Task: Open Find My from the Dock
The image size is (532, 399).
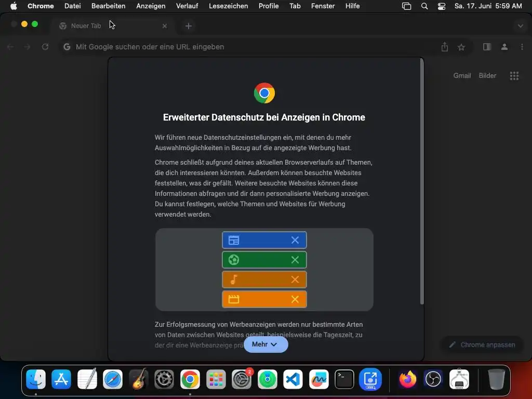Action: pyautogui.click(x=268, y=379)
